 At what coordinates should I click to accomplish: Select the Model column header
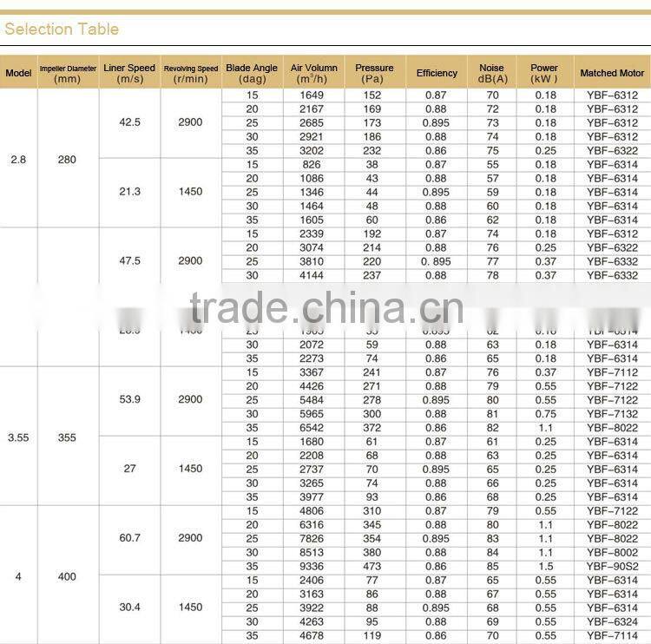click(x=18, y=73)
